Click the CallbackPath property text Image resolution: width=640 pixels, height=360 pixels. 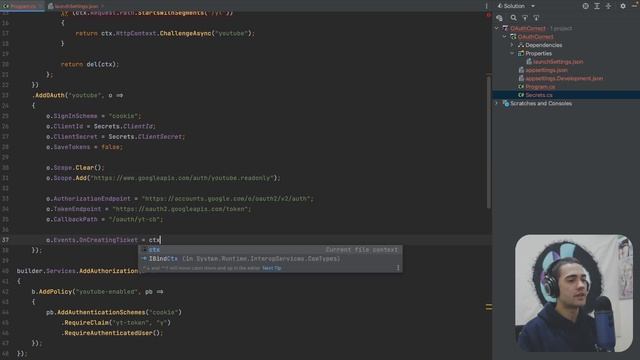coord(76,220)
